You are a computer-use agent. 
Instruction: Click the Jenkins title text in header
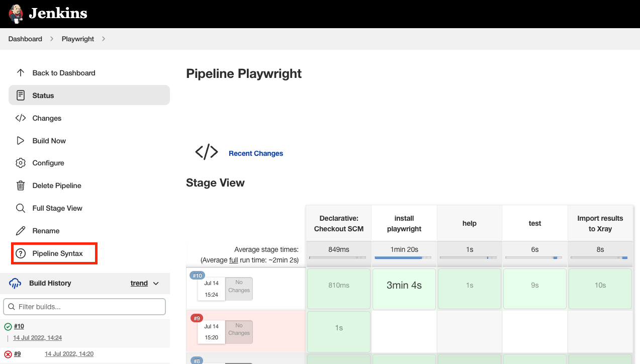[58, 14]
